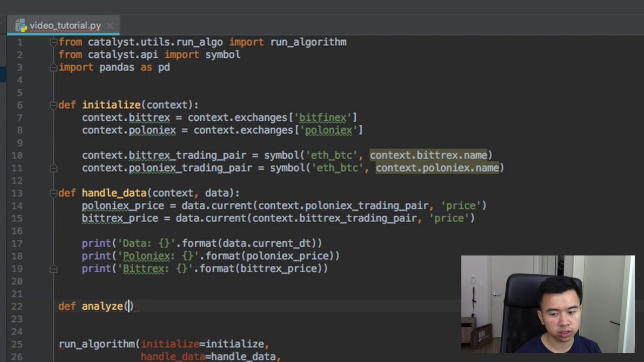Click the fold end marker at line 3
This screenshot has width=644, height=362.
[x=53, y=67]
